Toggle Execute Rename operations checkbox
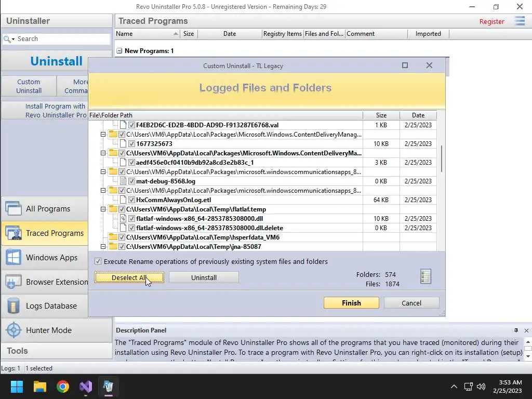 click(x=98, y=261)
